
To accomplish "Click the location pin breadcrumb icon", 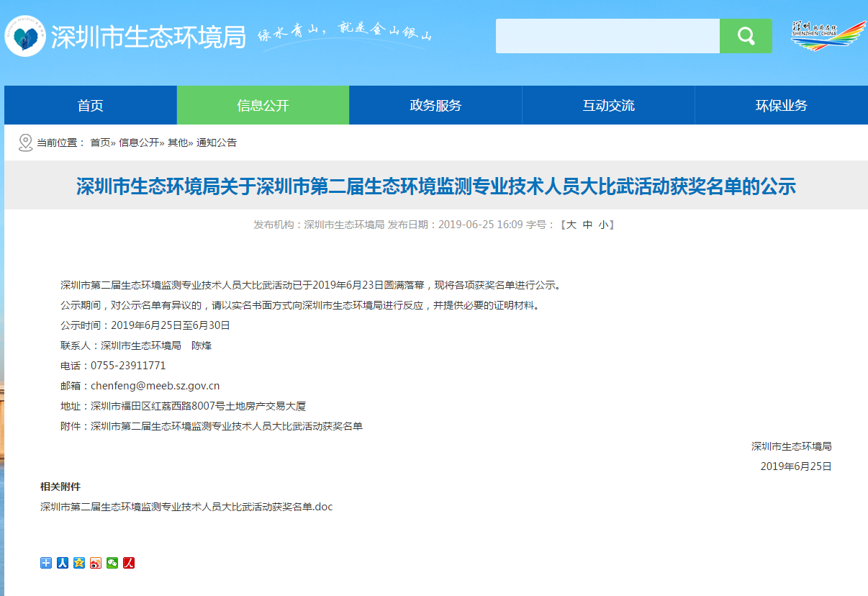I will pos(25,142).
